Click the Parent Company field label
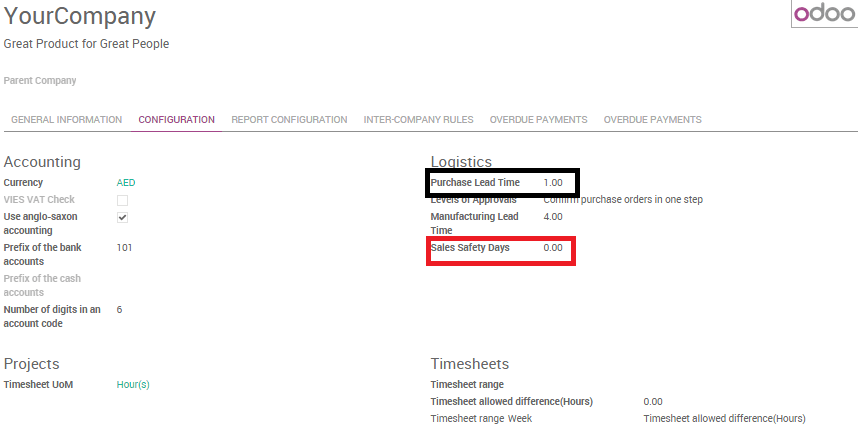The width and height of the screenshot is (858, 428). coord(40,81)
